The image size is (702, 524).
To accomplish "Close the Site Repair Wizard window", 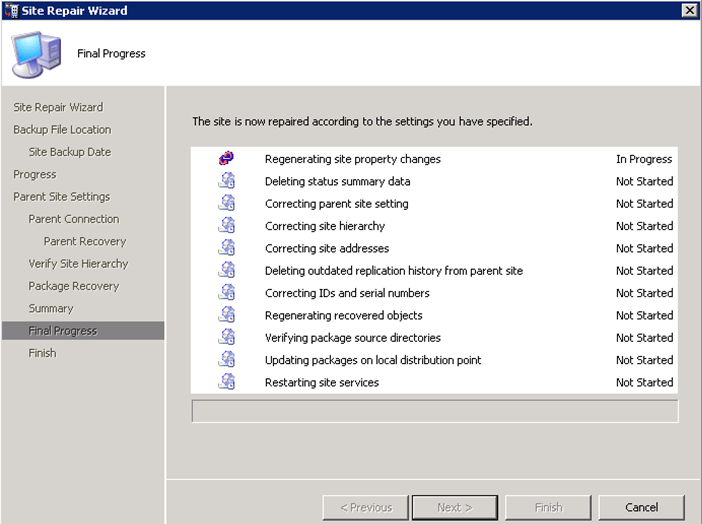I will point(689,10).
